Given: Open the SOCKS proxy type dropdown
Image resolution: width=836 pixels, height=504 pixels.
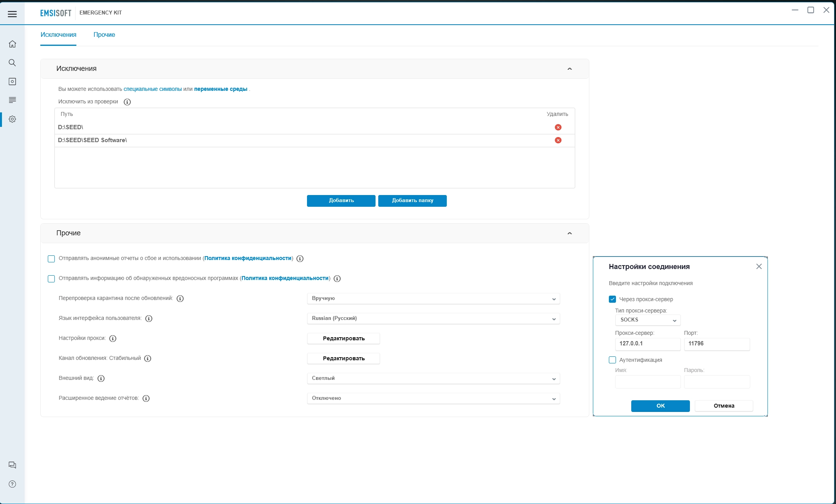Looking at the screenshot, I should click(648, 320).
